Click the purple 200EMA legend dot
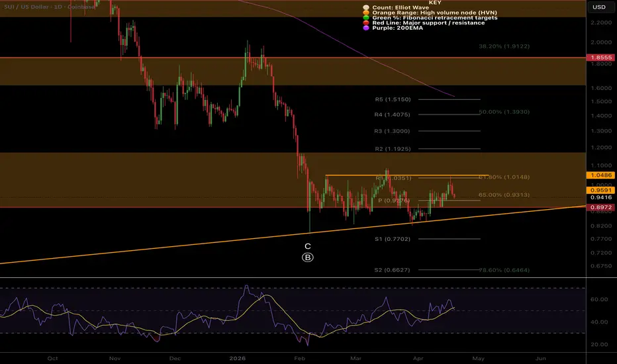Viewport: 617px width, 364px height. pos(366,28)
